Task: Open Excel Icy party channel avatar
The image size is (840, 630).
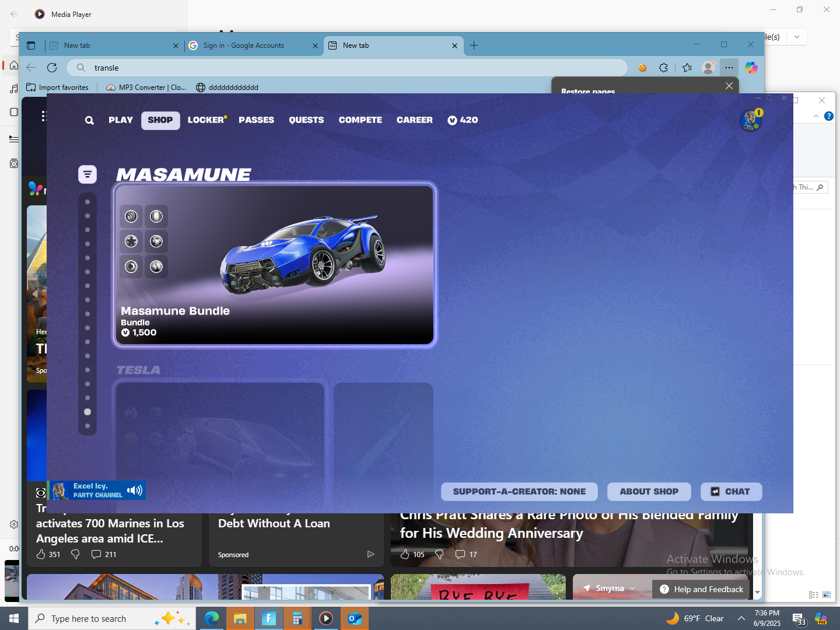Action: point(59,491)
